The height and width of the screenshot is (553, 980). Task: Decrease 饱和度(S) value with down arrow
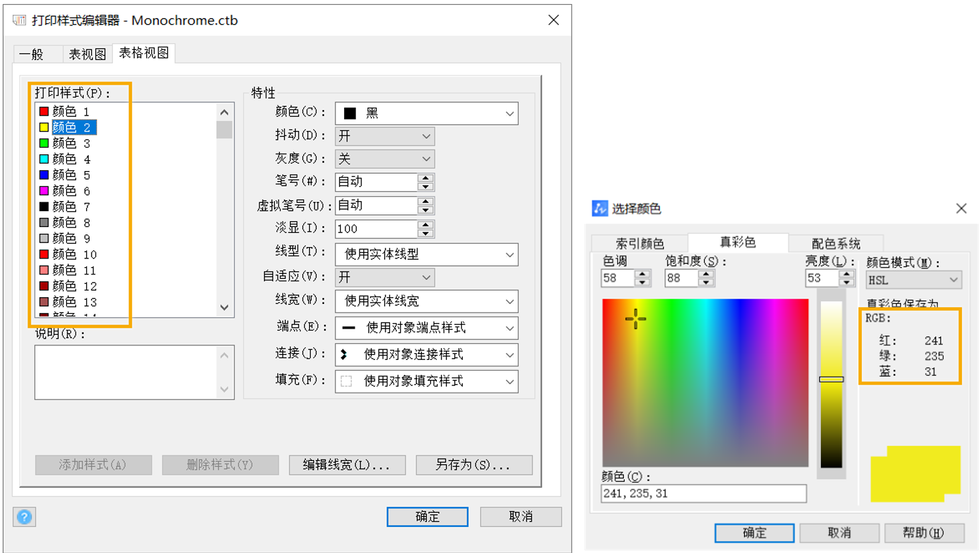[x=706, y=283]
